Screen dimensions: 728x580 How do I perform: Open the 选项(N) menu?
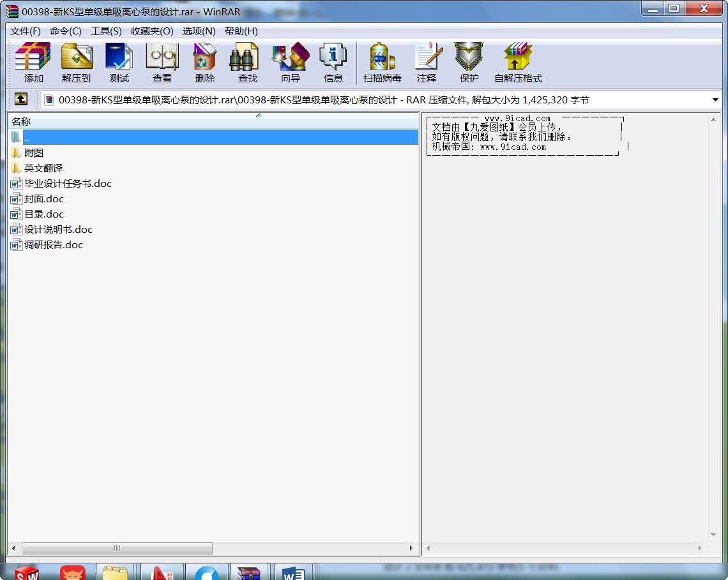click(199, 31)
